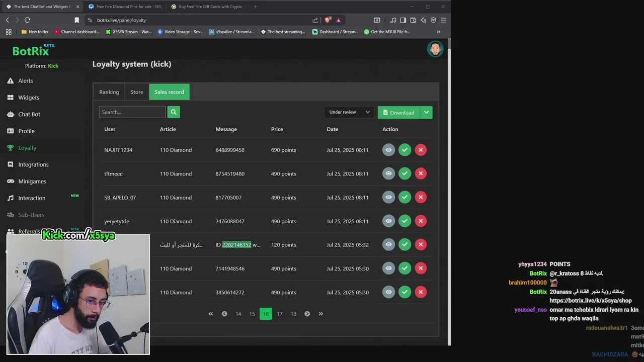Jump to last page of results
The image size is (644, 362).
320,314
